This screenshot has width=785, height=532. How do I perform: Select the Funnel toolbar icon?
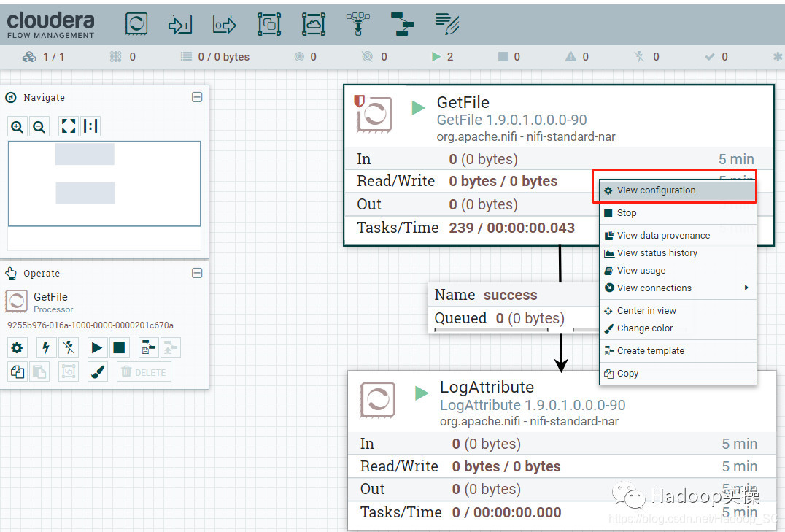pos(358,24)
